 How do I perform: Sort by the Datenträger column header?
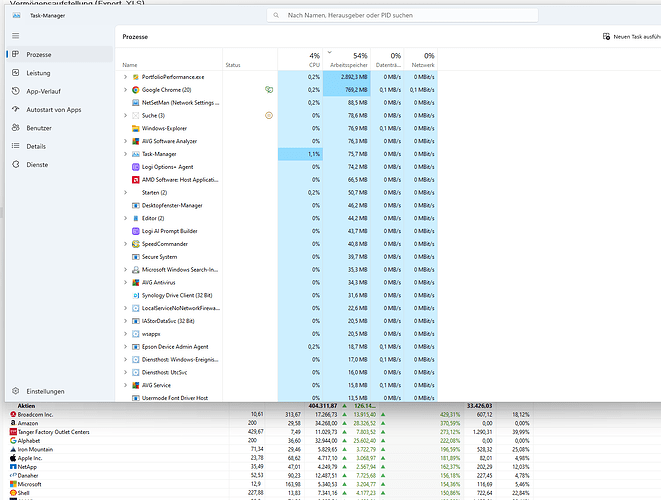(387, 59)
